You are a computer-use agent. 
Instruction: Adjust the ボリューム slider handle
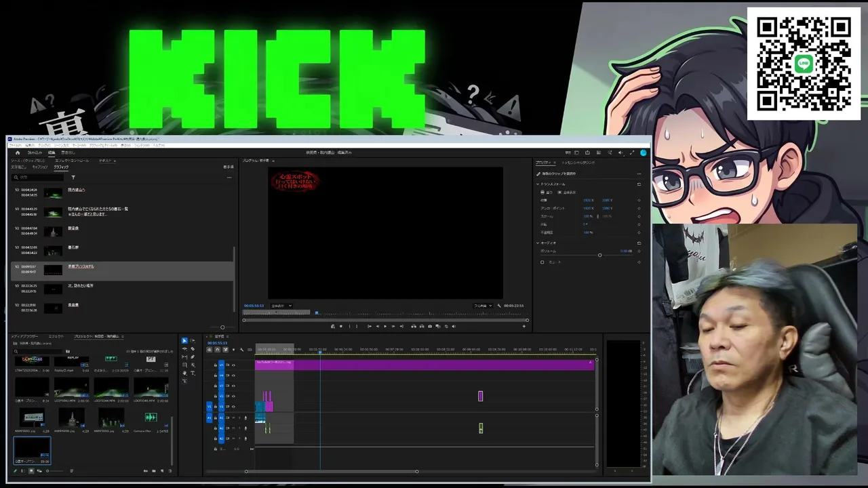pos(599,255)
